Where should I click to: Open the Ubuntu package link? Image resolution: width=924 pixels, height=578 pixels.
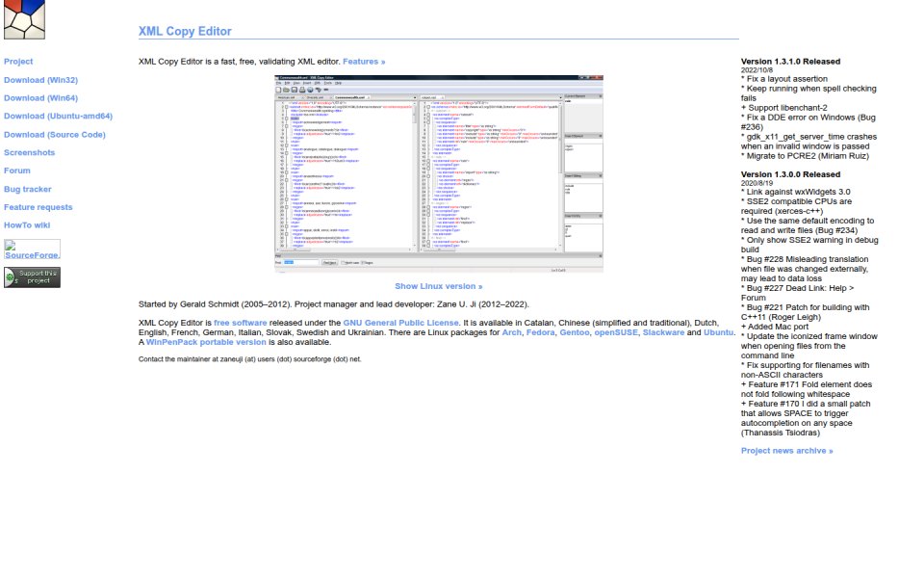point(718,332)
